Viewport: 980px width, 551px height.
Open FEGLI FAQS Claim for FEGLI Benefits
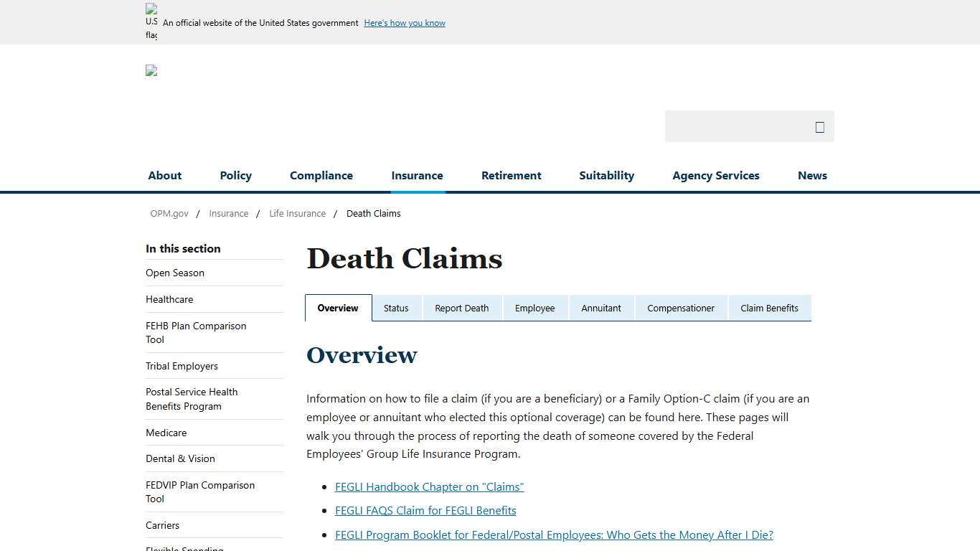click(425, 510)
